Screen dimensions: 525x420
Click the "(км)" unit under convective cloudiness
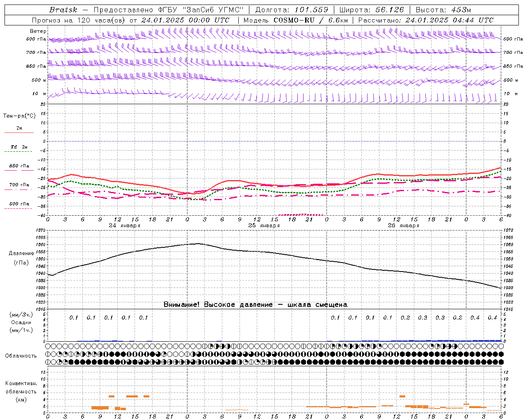pyautogui.click(x=21, y=399)
